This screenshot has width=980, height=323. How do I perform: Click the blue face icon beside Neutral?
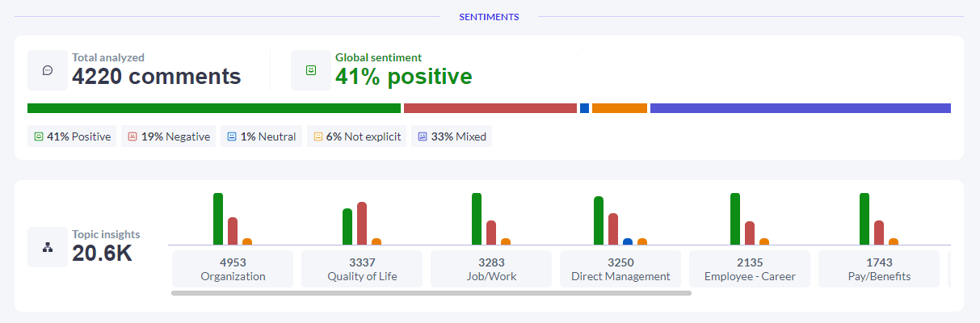pyautogui.click(x=232, y=136)
